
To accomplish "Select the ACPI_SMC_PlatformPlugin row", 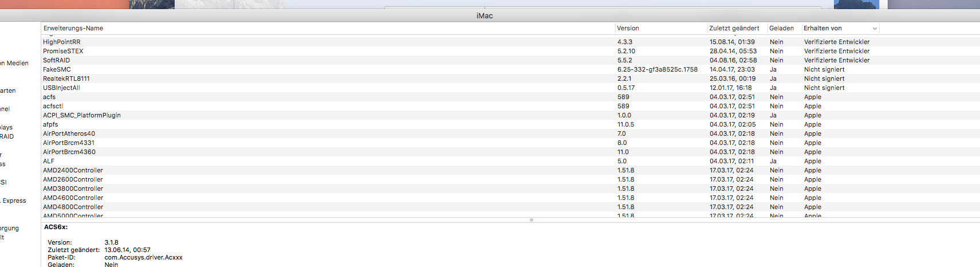I will [x=510, y=115].
